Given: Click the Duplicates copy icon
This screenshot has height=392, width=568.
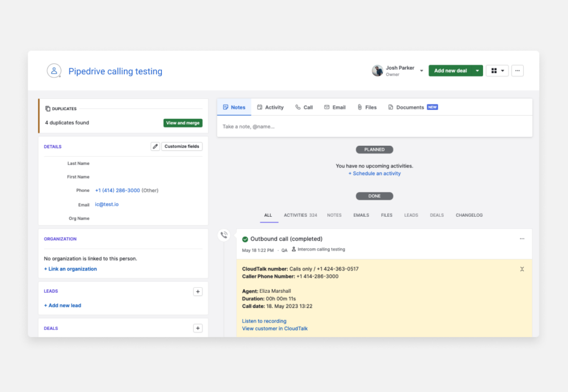Looking at the screenshot, I should [x=48, y=109].
